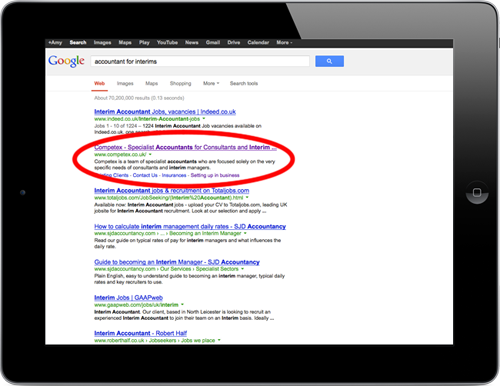The width and height of the screenshot is (500, 386).
Task: Expand arrow next to indeed.co.uk URL
Action: point(204,119)
